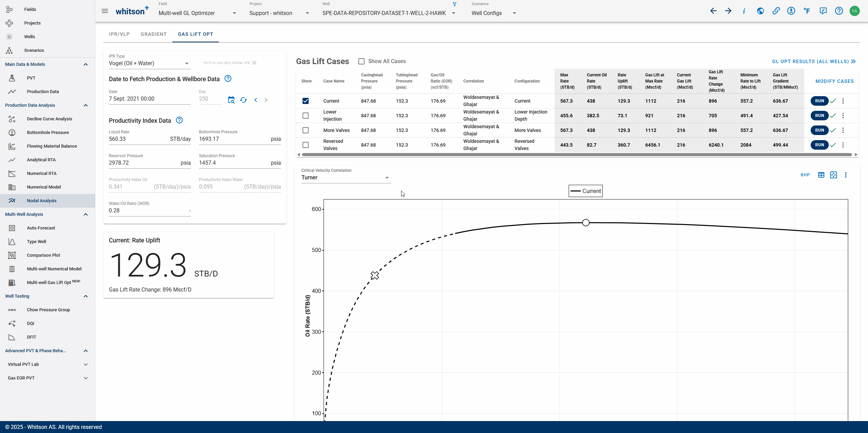The image size is (868, 433).
Task: Toggle the BHP chart view
Action: (x=805, y=175)
